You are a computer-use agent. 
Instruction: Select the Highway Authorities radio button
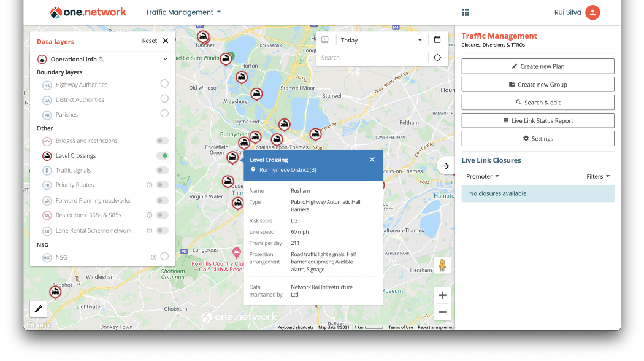[164, 83]
